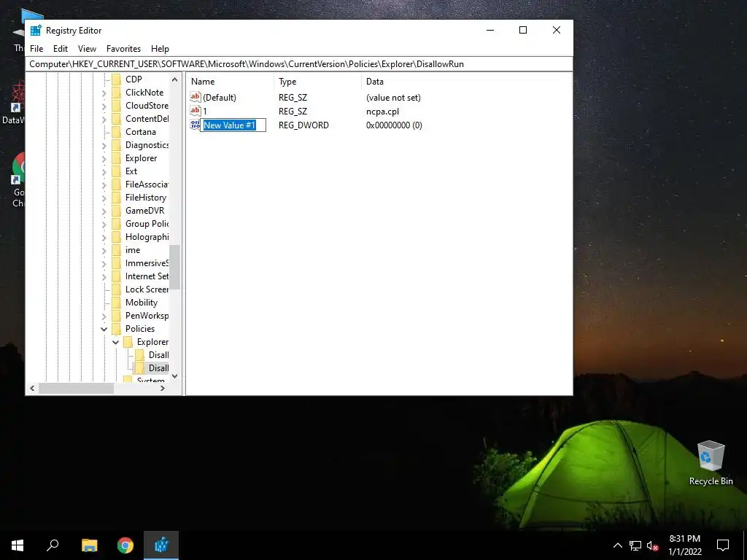Viewport: 747px width, 560px height.
Task: Select the Cortana folder icon
Action: coord(116,132)
